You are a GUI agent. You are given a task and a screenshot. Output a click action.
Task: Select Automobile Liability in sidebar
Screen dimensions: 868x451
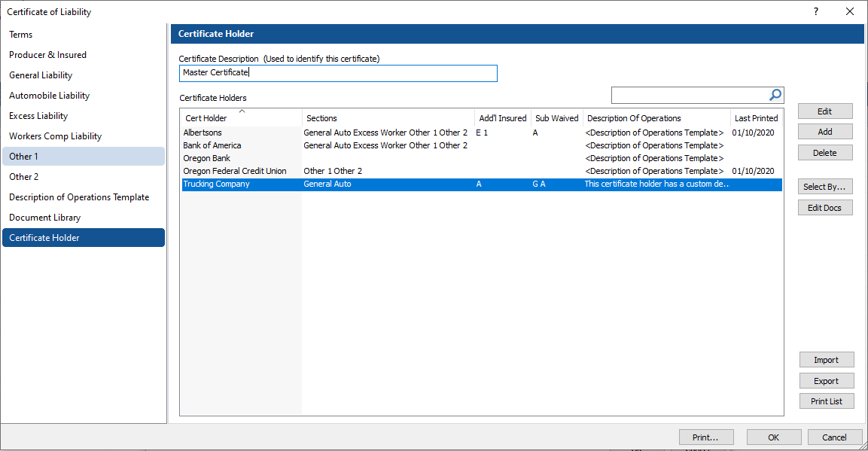tap(84, 95)
